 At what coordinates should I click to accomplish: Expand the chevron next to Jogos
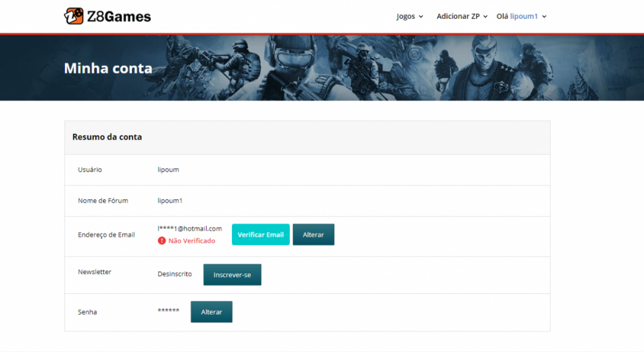tap(421, 17)
